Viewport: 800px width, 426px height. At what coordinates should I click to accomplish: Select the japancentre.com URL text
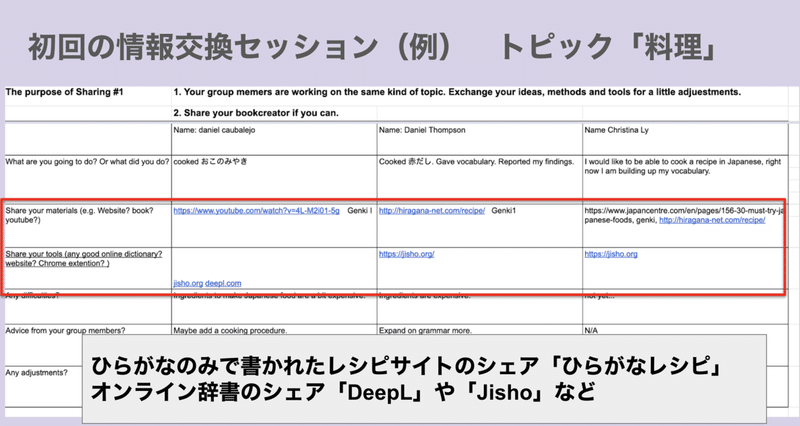click(684, 215)
